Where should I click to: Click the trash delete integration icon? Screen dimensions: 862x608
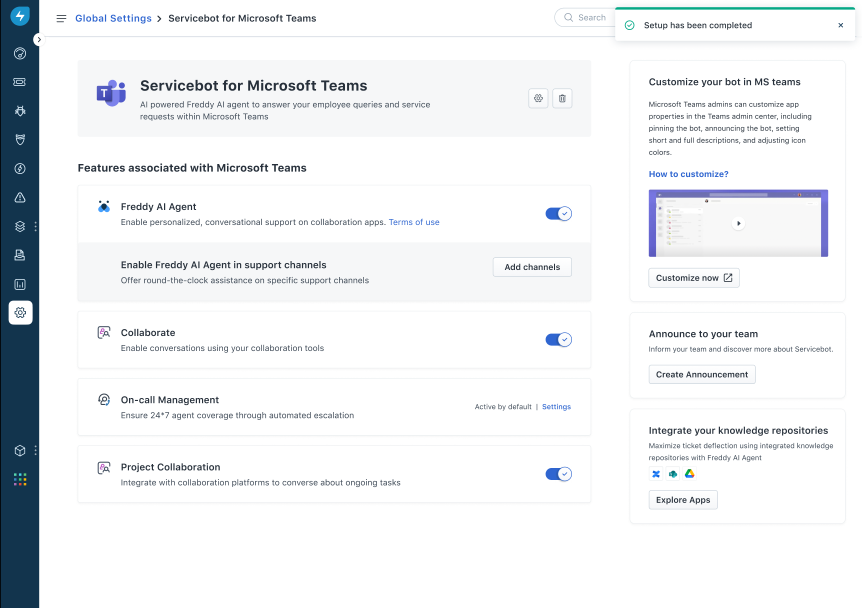(562, 98)
